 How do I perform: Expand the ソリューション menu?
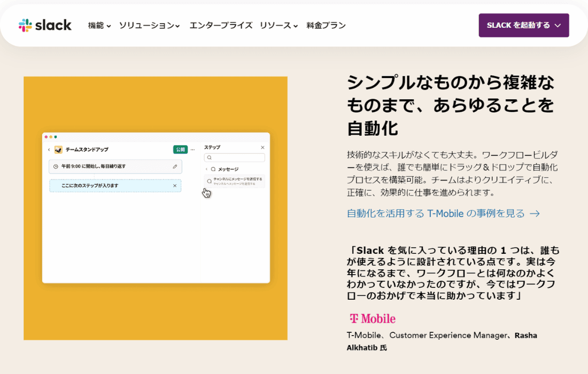coord(149,26)
